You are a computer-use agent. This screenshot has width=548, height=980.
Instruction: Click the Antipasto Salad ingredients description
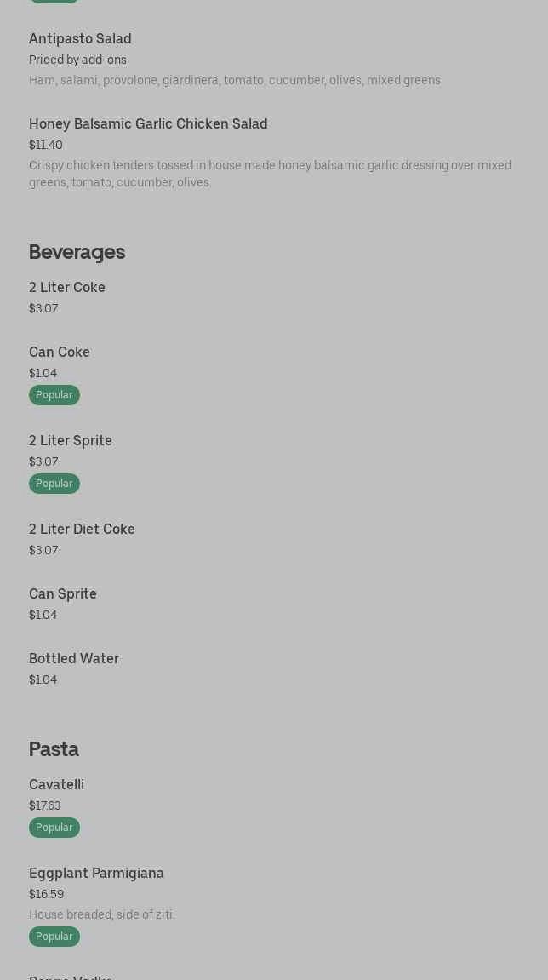coord(236,81)
